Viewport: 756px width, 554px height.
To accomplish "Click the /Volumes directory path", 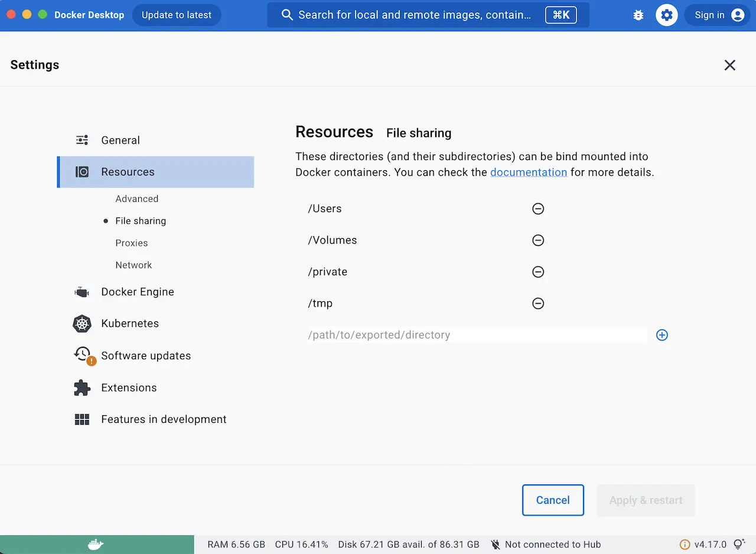I will pyautogui.click(x=333, y=240).
